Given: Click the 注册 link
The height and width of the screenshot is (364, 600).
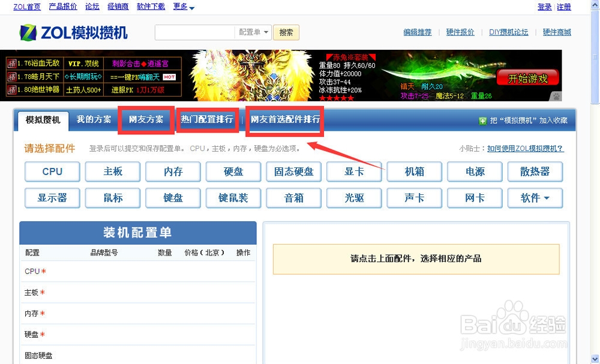Looking at the screenshot, I should (x=563, y=7).
